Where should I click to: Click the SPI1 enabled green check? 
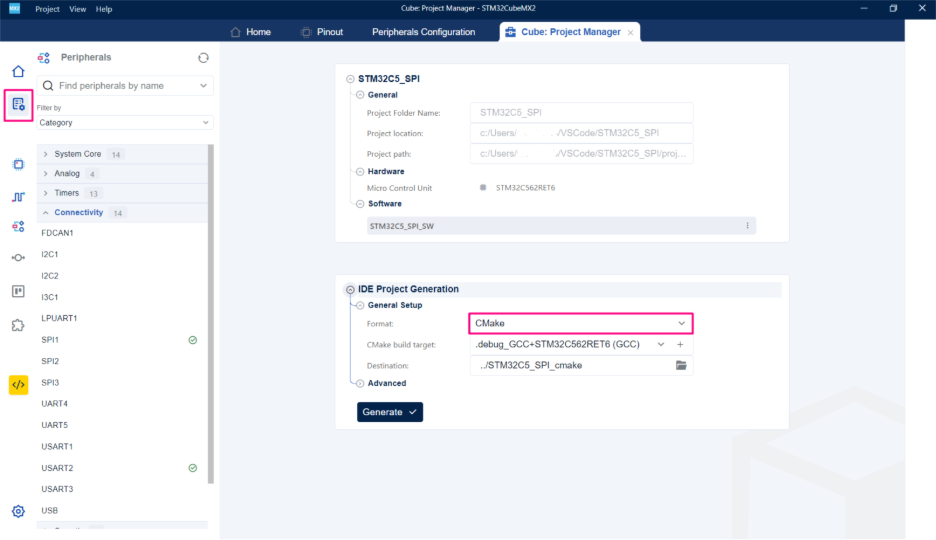[193, 340]
